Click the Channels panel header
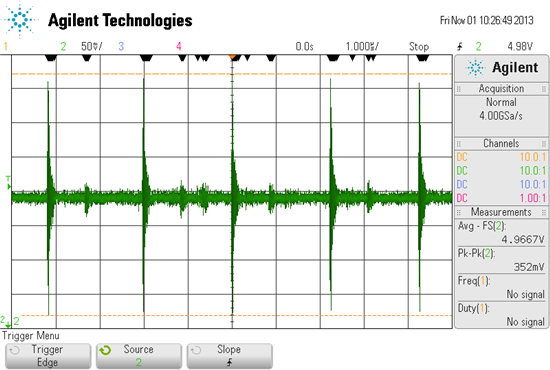 [x=501, y=143]
